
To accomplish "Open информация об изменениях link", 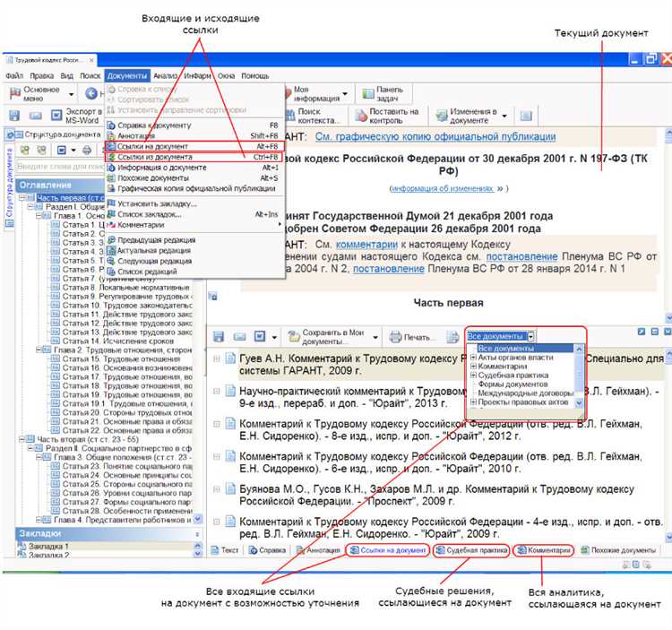I will tap(443, 188).
